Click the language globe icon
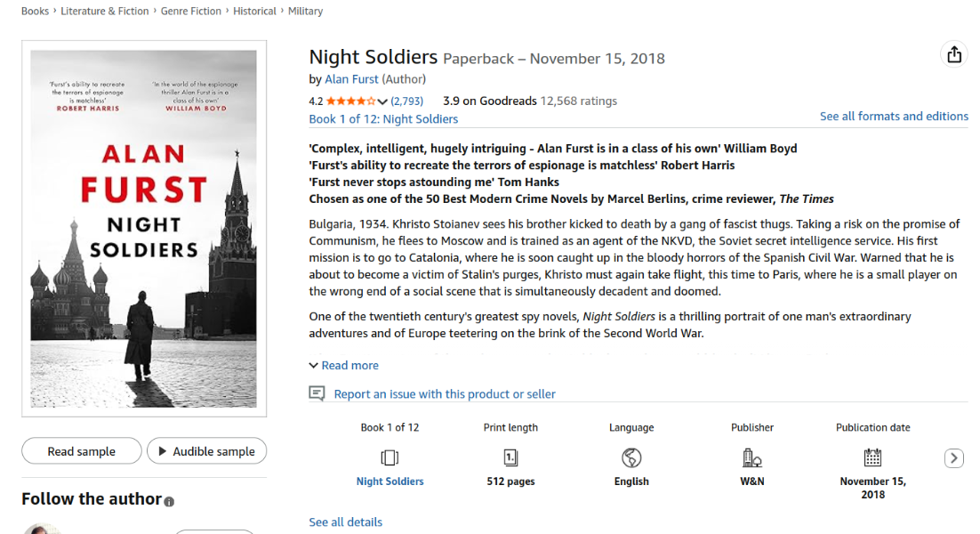 [x=631, y=457]
